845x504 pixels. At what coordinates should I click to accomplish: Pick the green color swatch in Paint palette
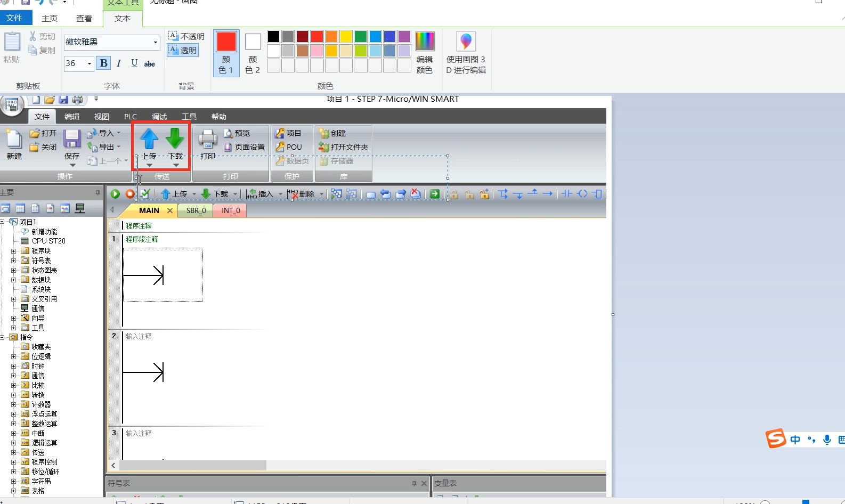pos(361,36)
